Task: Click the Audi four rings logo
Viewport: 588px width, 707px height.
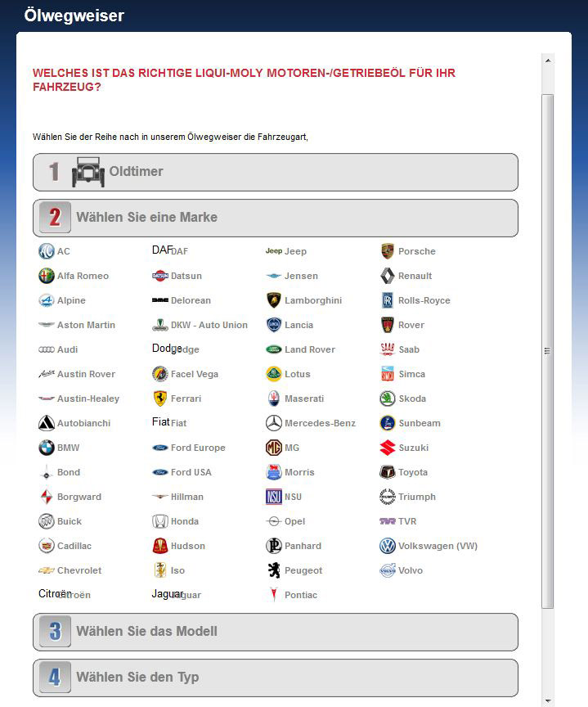Action: click(x=47, y=349)
